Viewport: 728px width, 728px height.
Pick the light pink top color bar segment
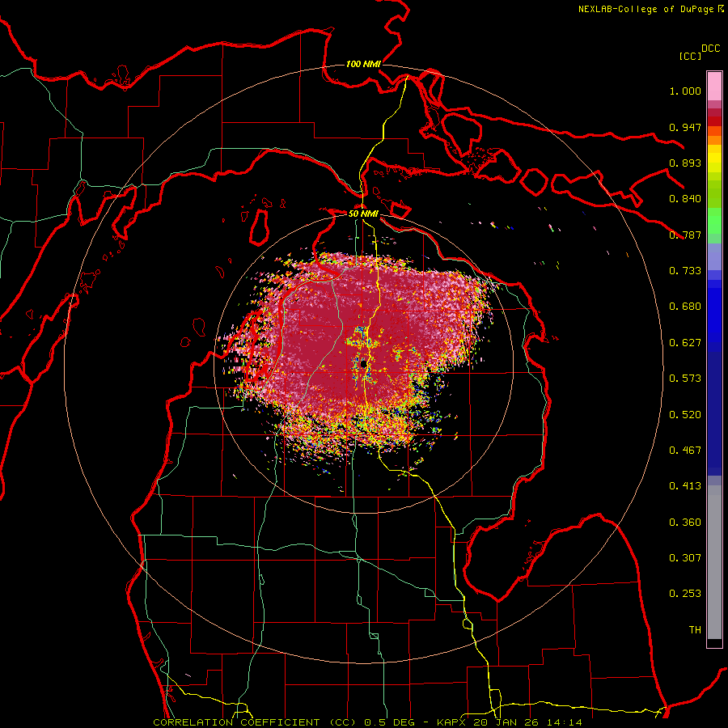point(714,86)
